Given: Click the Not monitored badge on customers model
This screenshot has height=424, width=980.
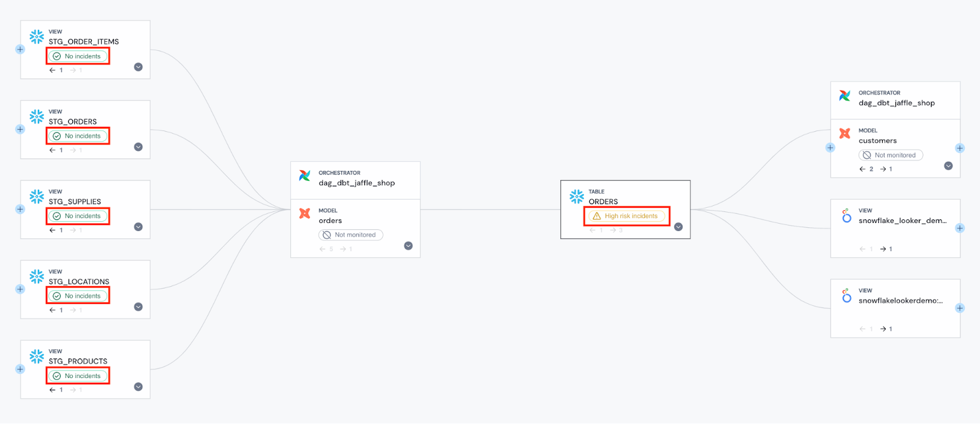Looking at the screenshot, I should pos(890,154).
